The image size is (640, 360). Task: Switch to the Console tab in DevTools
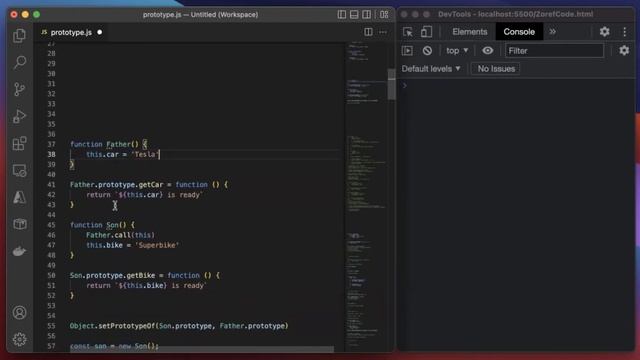click(x=519, y=32)
